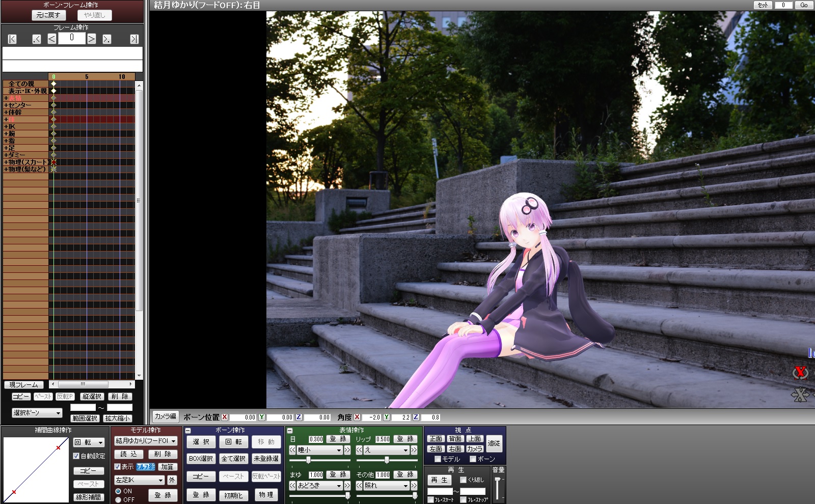The height and width of the screenshot is (504, 815).
Task: Open the 瞳小 eye morph dropdown
Action: (x=319, y=450)
